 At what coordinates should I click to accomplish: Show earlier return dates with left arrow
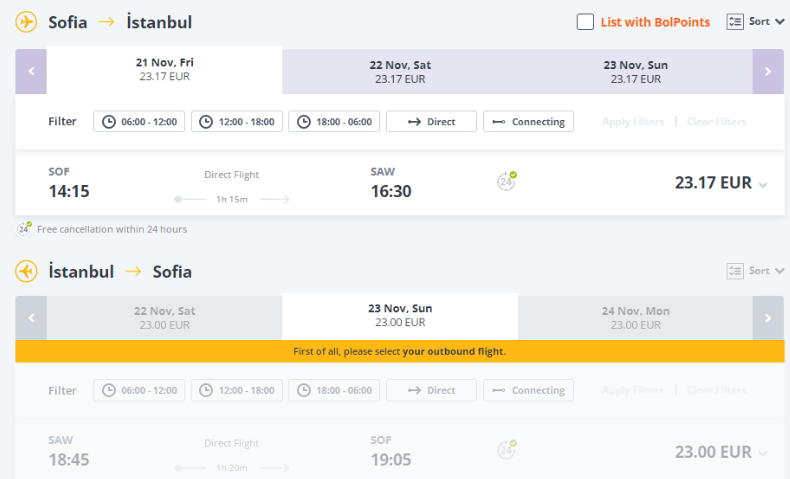(31, 318)
